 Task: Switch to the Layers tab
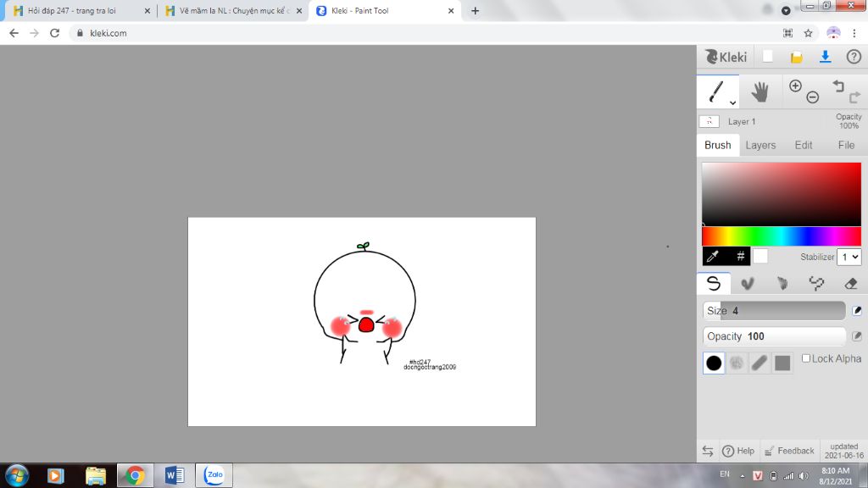coord(760,145)
